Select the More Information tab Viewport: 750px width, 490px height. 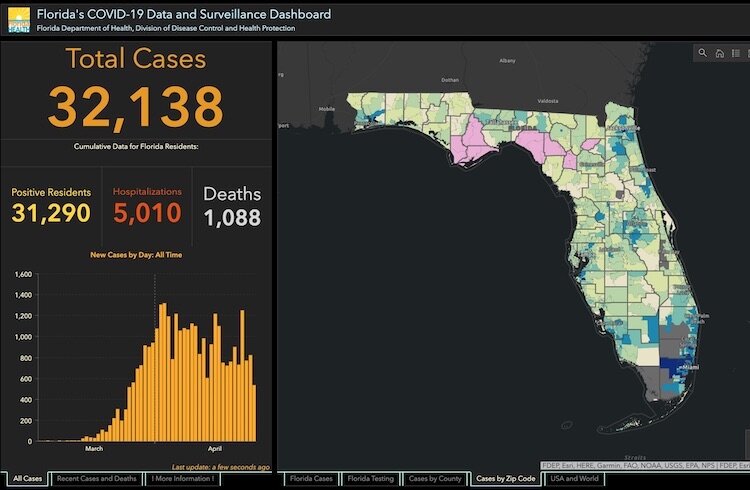click(185, 479)
